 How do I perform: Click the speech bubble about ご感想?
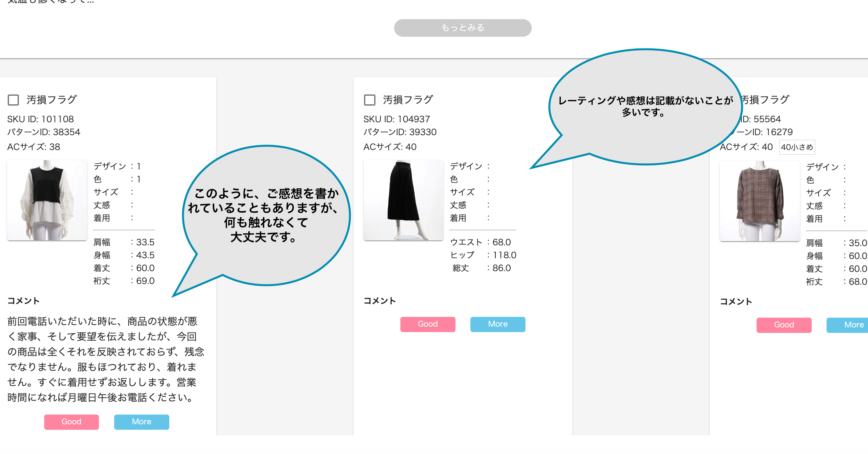tap(266, 215)
